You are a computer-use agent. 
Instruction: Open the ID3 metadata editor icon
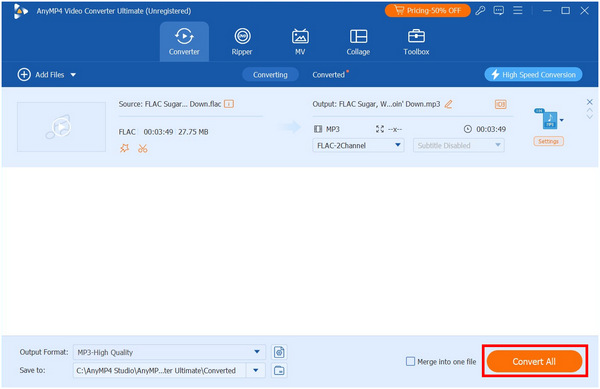click(x=501, y=104)
